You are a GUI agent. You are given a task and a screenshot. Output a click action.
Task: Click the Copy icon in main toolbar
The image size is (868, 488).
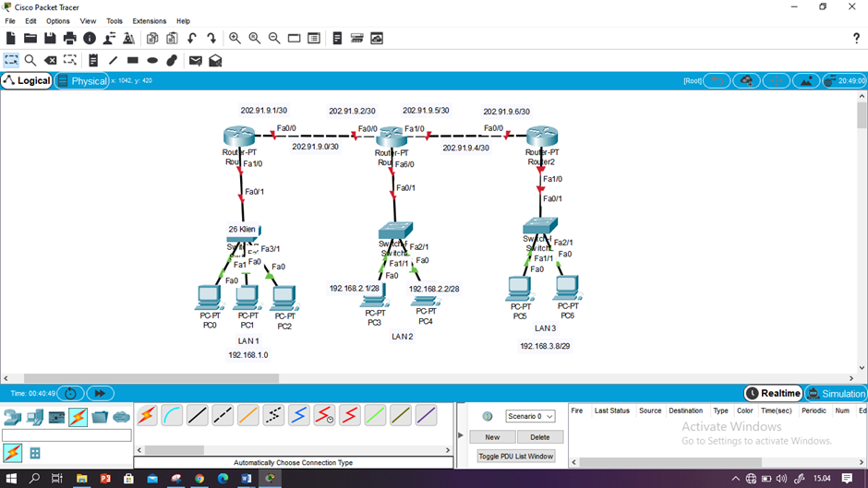click(x=152, y=38)
